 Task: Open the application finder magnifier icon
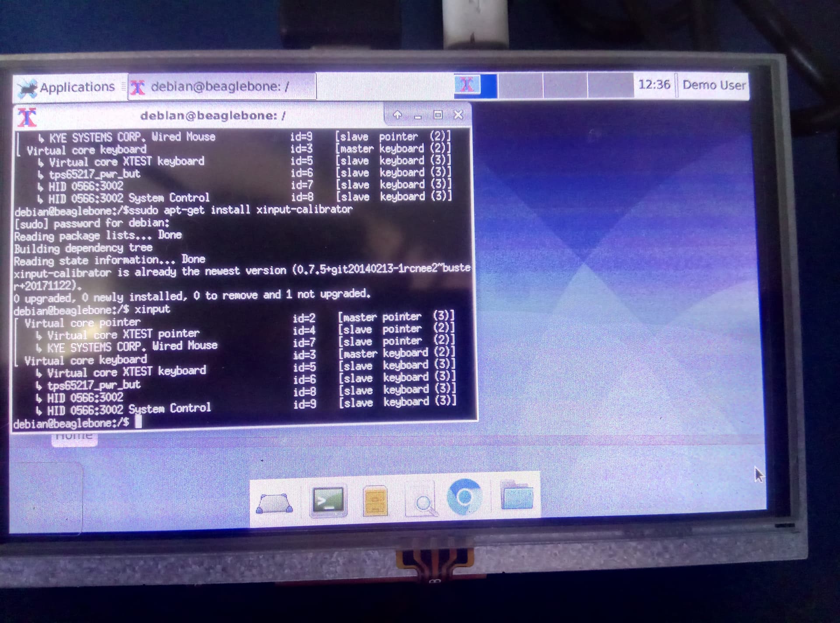tap(421, 499)
